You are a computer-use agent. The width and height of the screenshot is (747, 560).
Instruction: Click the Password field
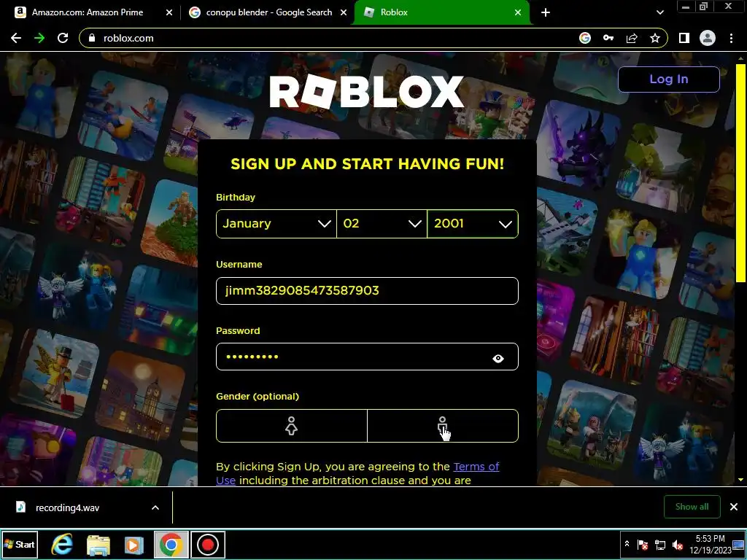[x=367, y=357]
